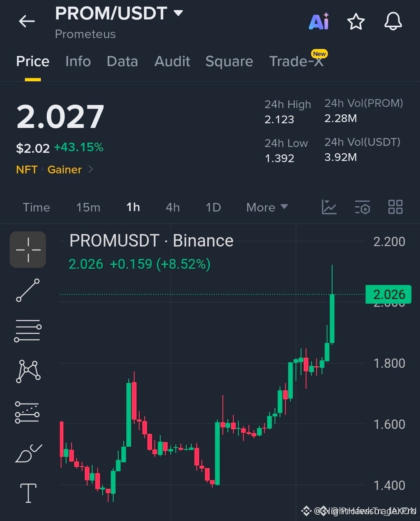Open the chart layout grid icon
The image size is (420, 521).
pyautogui.click(x=395, y=207)
